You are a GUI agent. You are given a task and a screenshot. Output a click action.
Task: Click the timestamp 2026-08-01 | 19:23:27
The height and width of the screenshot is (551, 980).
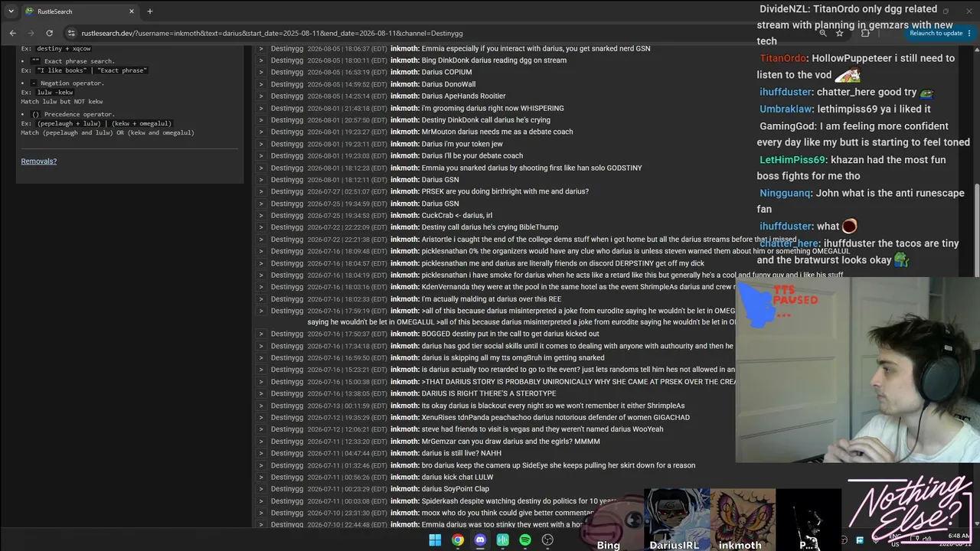point(347,132)
